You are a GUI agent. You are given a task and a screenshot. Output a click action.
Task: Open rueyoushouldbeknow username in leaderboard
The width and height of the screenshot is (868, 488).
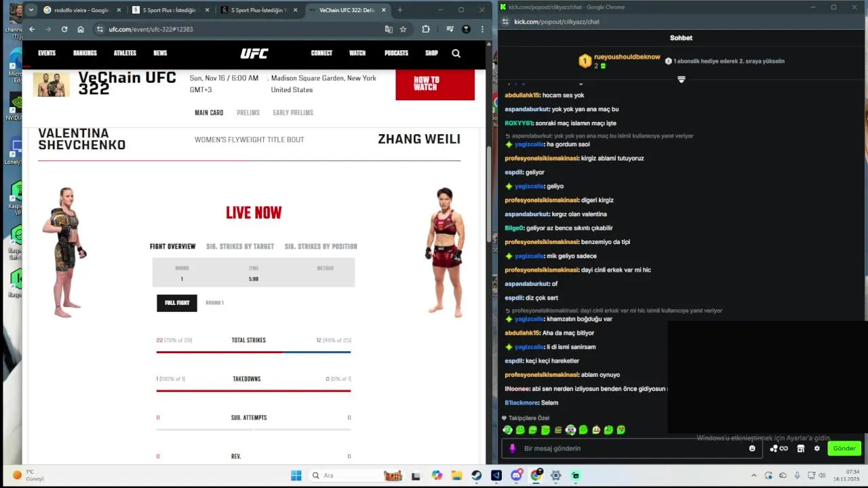(627, 57)
